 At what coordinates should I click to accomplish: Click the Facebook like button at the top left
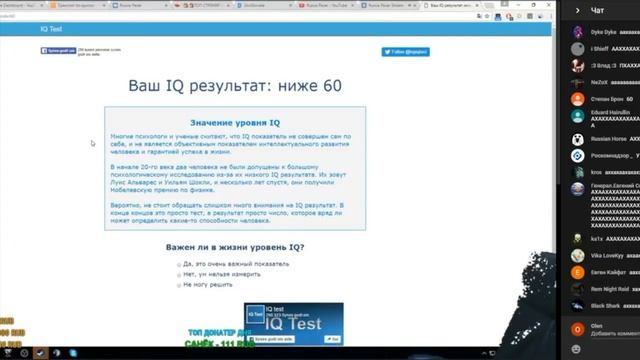[58, 51]
